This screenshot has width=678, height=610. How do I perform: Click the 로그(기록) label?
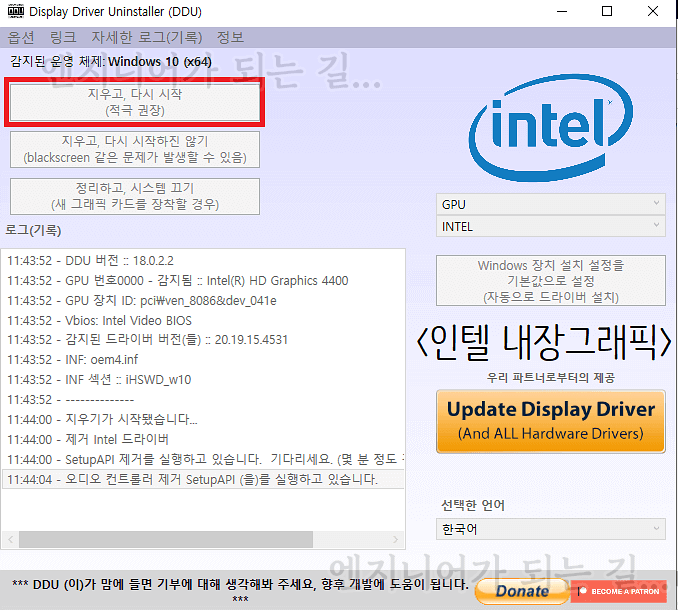(33, 230)
